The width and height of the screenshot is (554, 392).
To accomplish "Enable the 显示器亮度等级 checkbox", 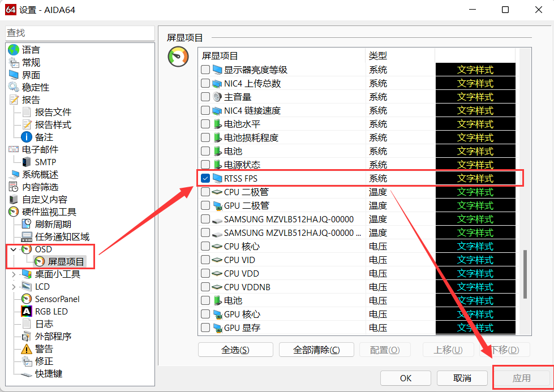I will click(205, 70).
